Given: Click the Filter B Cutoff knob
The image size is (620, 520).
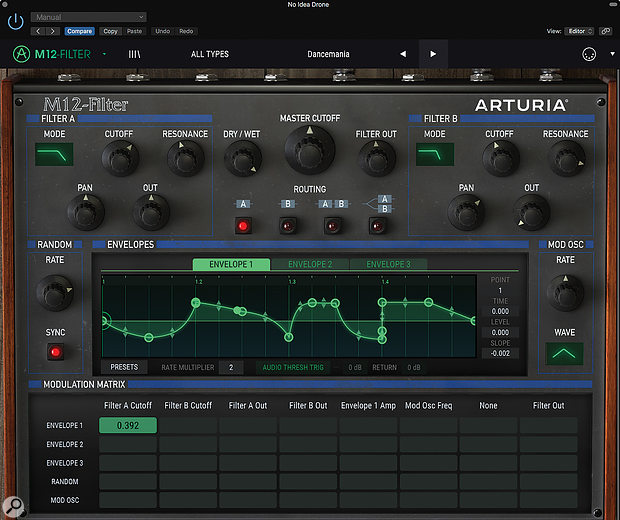Looking at the screenshot, I should (500, 159).
